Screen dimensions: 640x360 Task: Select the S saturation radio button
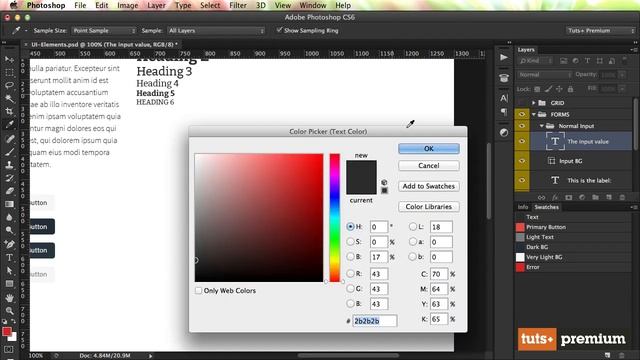click(350, 242)
